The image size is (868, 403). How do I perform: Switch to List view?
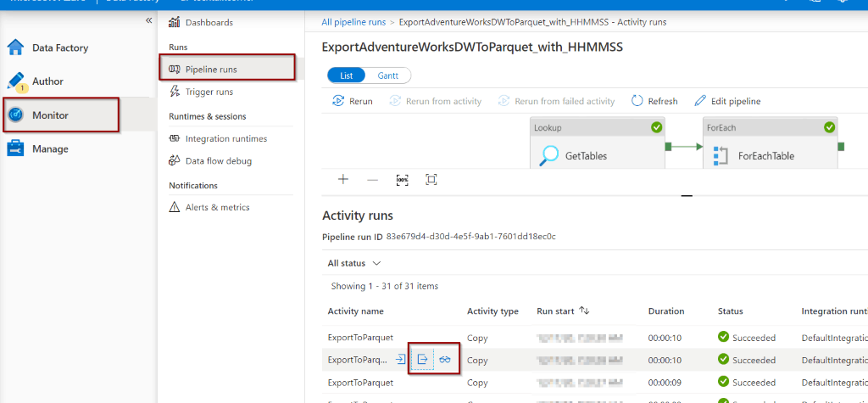click(x=347, y=76)
